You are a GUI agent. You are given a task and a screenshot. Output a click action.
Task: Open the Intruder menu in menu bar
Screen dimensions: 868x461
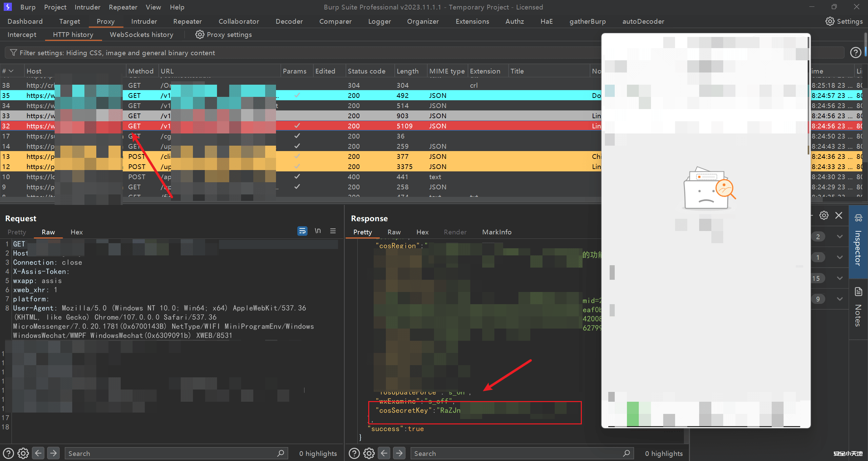[87, 7]
